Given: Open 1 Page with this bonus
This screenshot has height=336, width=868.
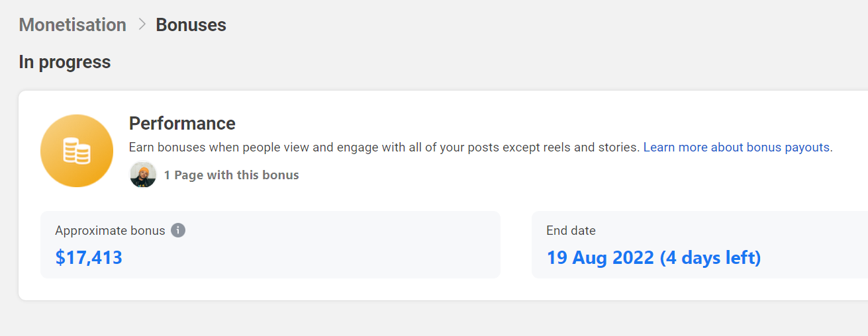Looking at the screenshot, I should [x=231, y=175].
